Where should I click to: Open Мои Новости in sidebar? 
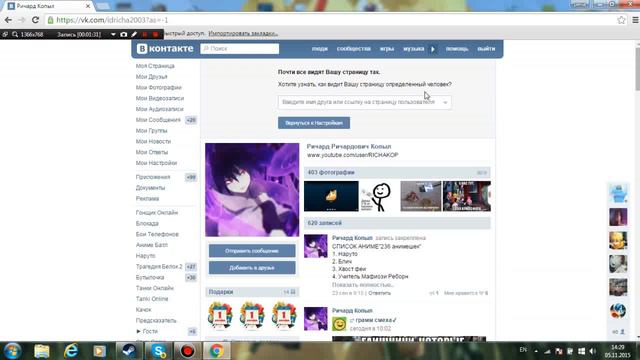click(x=153, y=141)
